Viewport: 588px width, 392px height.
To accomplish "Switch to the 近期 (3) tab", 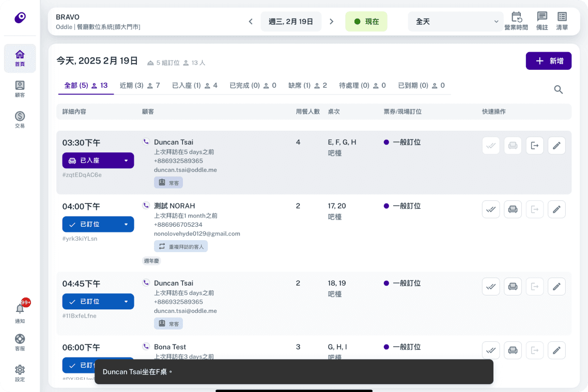I will coord(140,85).
